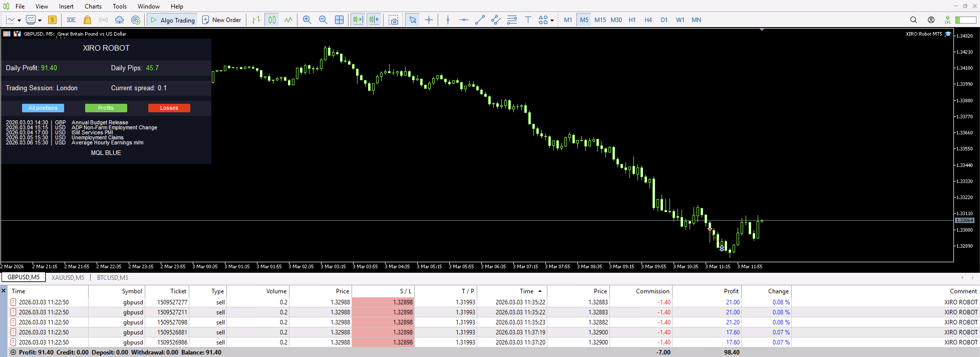Open the Charts menu
Screen dimensions: 980x357
(x=93, y=7)
